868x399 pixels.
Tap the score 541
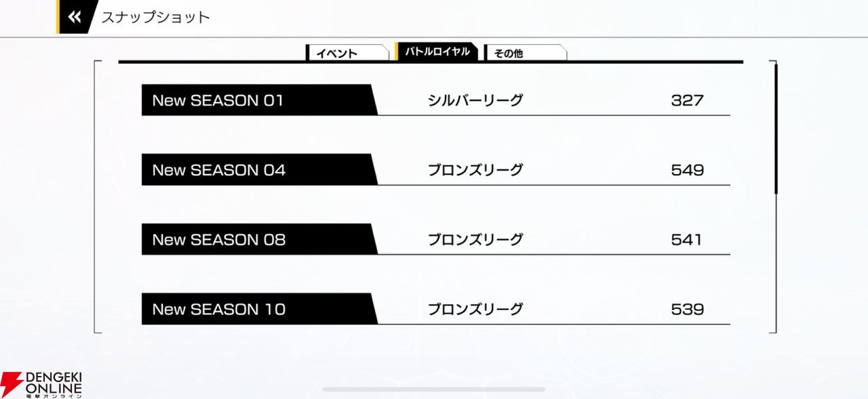pos(687,240)
